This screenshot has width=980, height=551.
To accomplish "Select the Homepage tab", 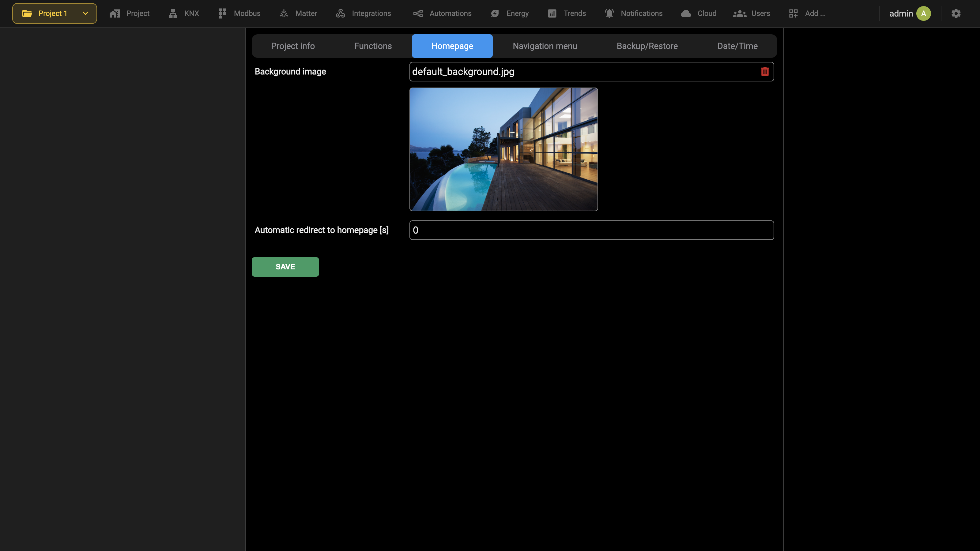I will pyautogui.click(x=452, y=46).
